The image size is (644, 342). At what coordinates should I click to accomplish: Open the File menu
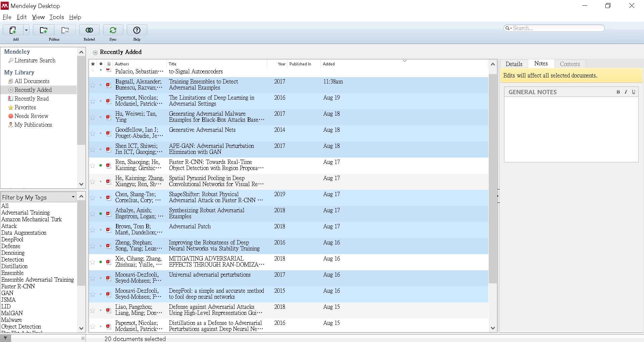click(7, 17)
